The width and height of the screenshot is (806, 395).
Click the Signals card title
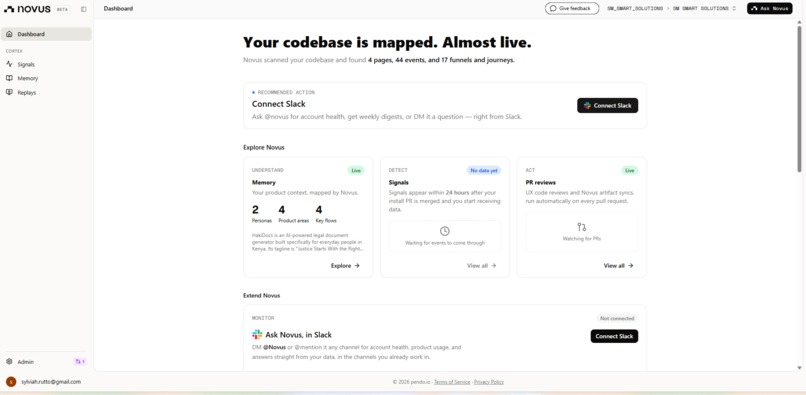click(x=399, y=183)
